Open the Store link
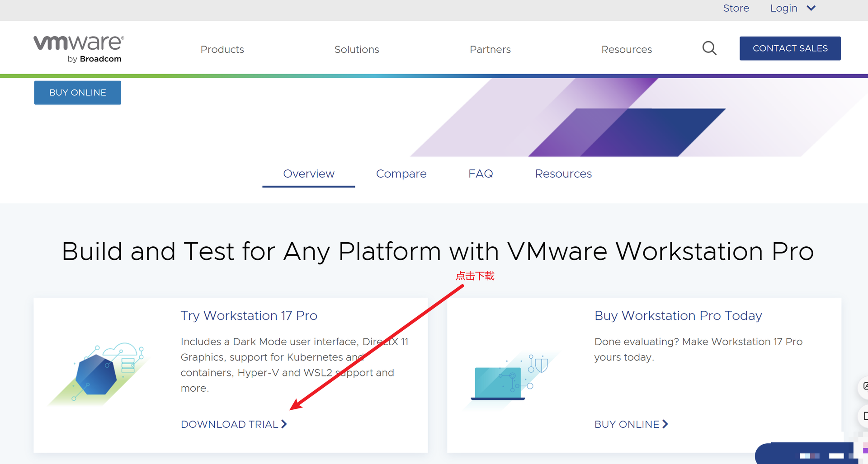This screenshot has width=868, height=464. pyautogui.click(x=736, y=8)
